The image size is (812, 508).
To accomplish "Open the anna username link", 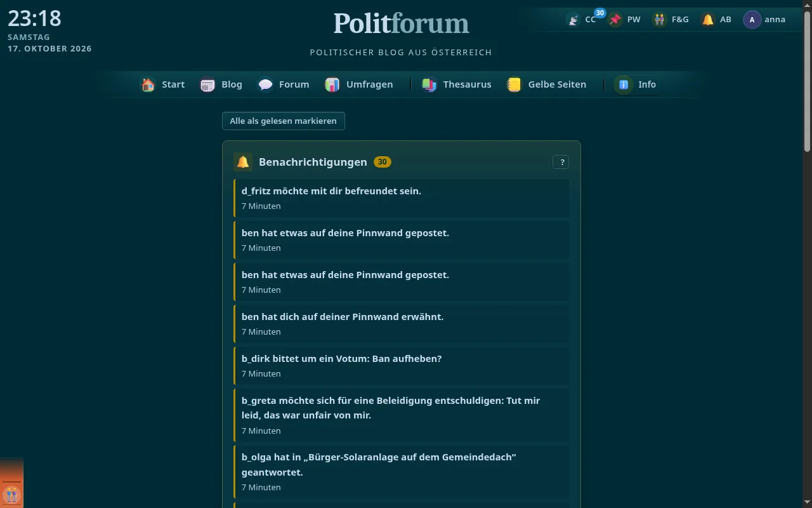I will (x=775, y=20).
